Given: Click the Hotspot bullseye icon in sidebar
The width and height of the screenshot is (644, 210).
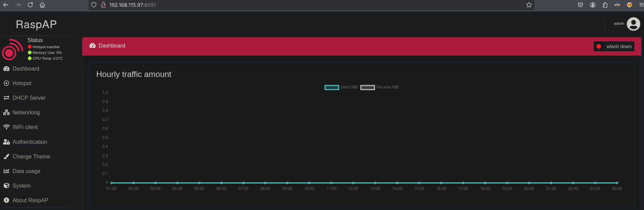Looking at the screenshot, I should (x=6, y=83).
